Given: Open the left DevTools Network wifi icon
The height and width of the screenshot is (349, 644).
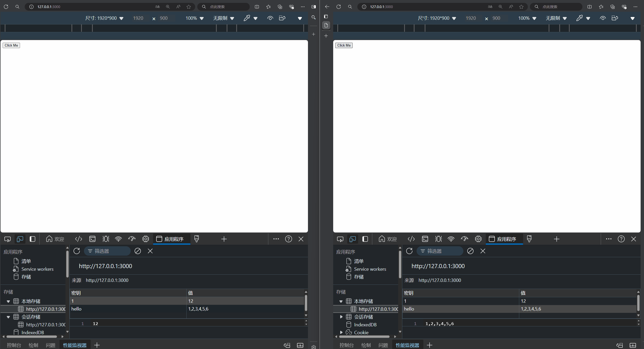Looking at the screenshot, I should 119,239.
